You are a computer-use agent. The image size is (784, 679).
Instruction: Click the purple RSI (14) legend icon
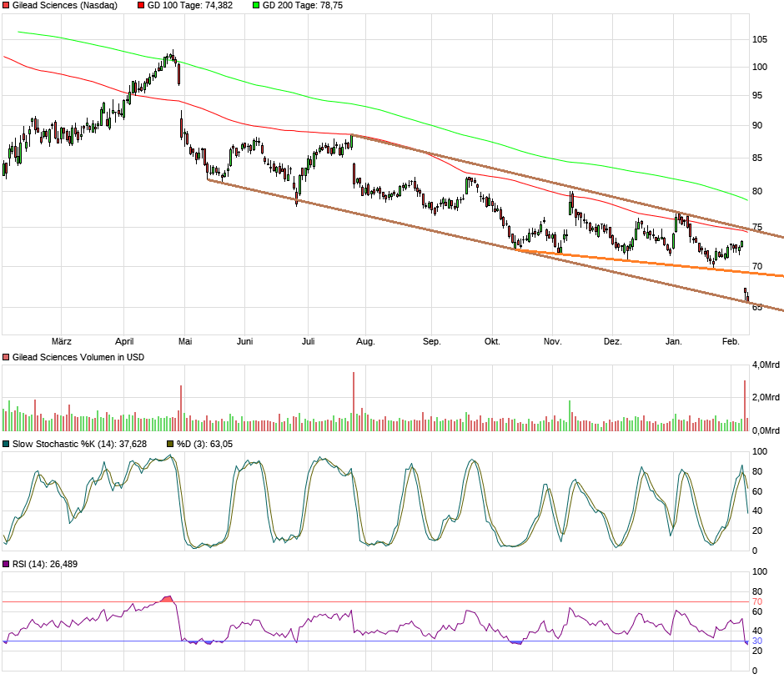coord(6,566)
